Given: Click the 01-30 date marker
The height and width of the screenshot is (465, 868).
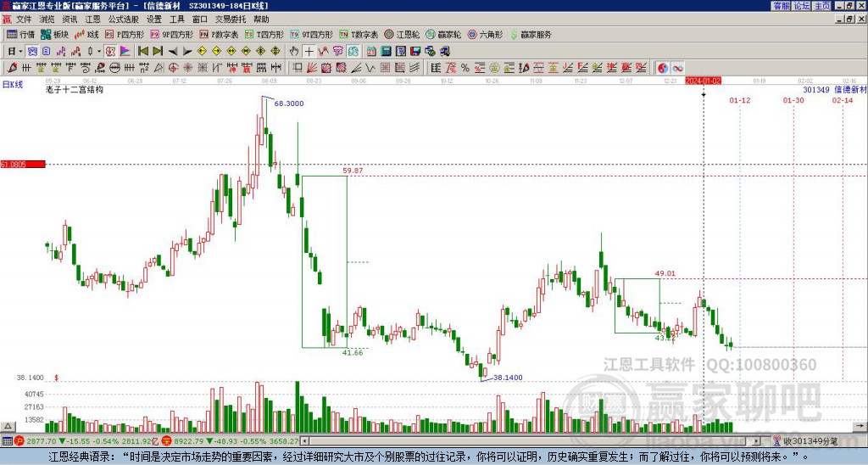Looking at the screenshot, I should pyautogui.click(x=793, y=100).
